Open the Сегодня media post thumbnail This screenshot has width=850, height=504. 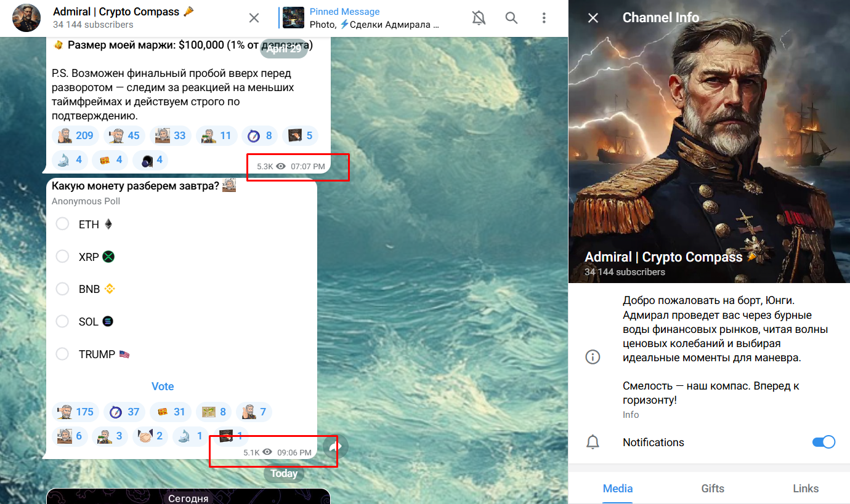coord(188,496)
